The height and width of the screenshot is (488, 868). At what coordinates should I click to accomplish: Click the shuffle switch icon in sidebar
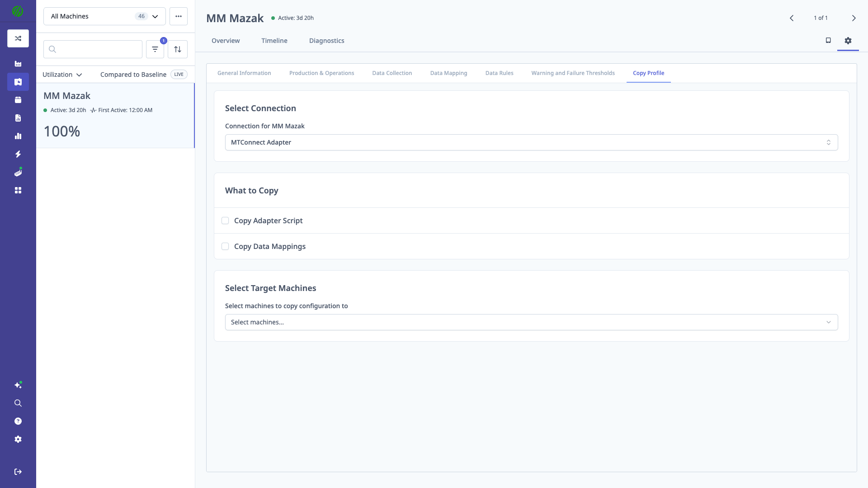point(18,38)
